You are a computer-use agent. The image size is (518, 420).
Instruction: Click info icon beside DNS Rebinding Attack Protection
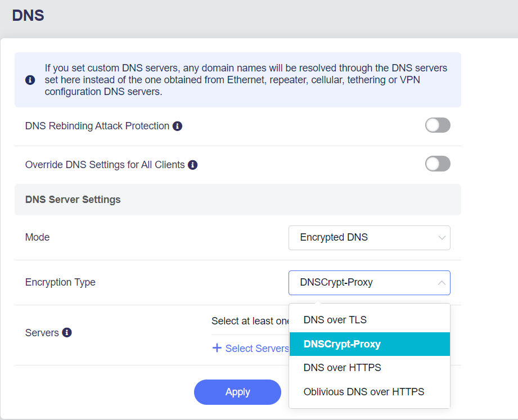(177, 126)
